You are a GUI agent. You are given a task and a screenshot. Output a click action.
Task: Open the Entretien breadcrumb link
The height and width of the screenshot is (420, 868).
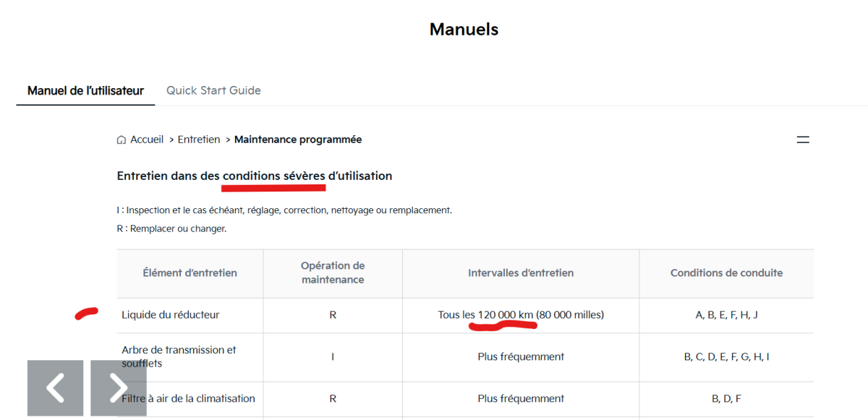pos(199,140)
